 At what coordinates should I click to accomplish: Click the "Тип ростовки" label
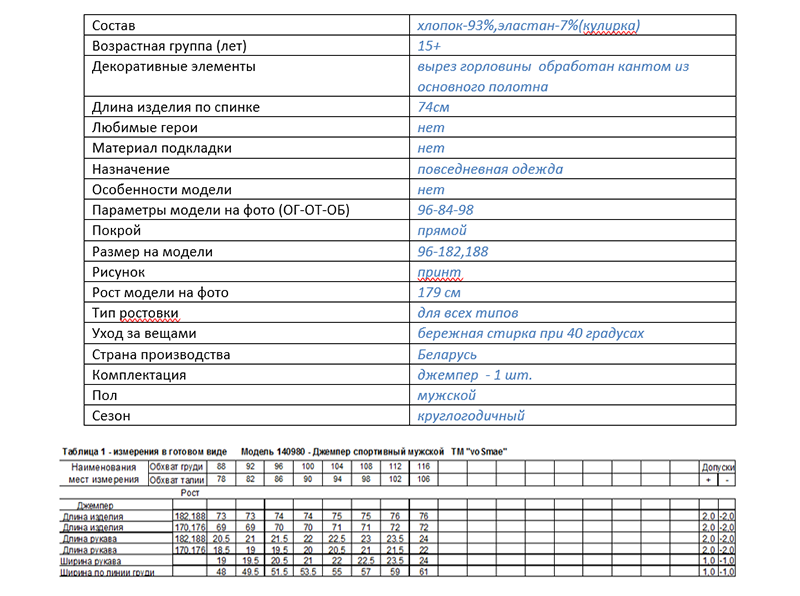tap(135, 313)
